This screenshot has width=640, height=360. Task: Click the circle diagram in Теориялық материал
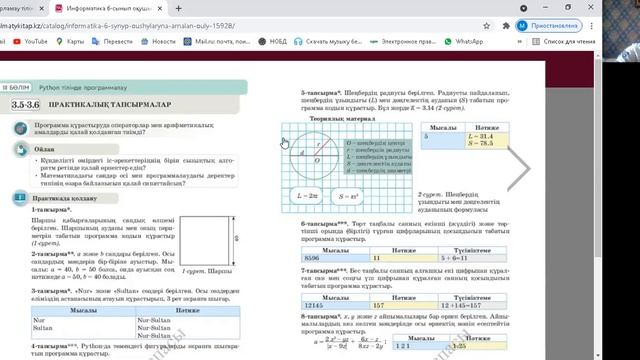(314, 155)
